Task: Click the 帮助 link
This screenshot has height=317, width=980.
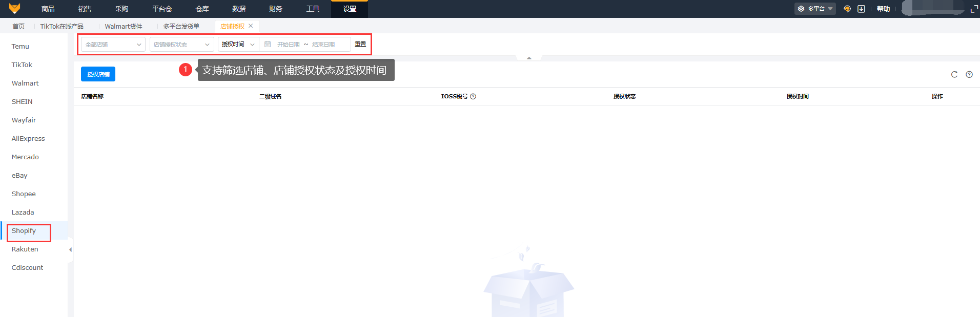Action: click(x=883, y=9)
